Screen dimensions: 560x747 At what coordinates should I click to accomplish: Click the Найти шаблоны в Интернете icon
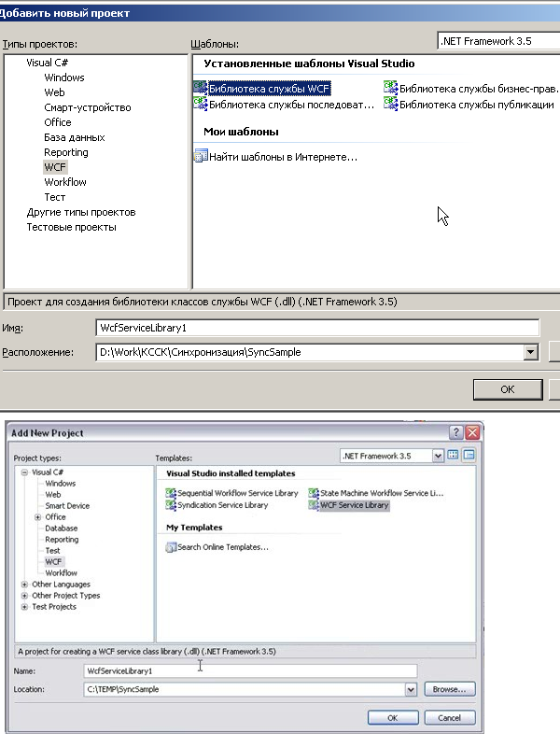click(201, 156)
